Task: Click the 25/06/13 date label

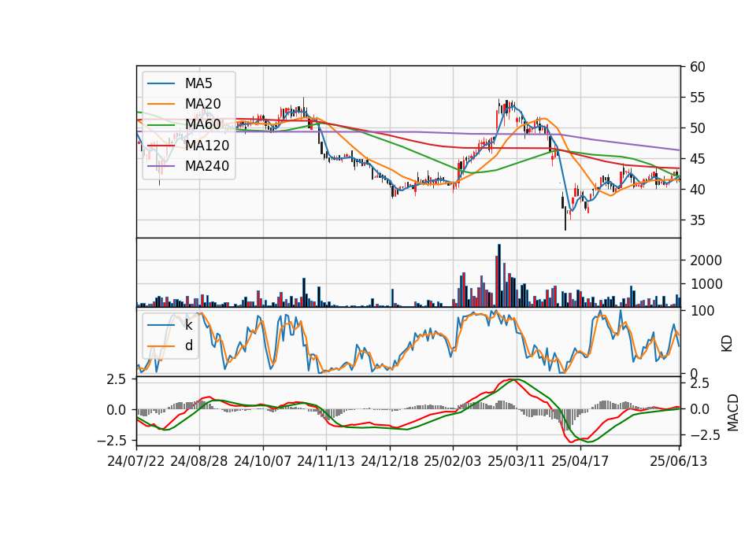Action: coord(678,461)
